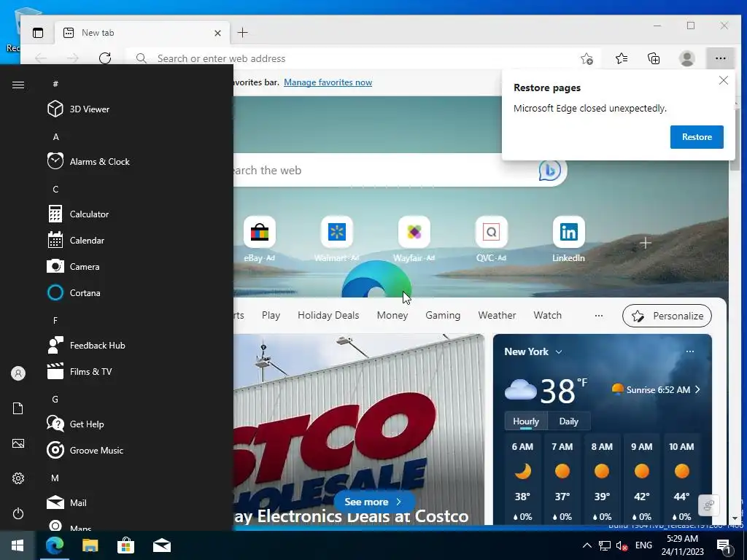Open Edge Collections
747x560 pixels.
654,58
